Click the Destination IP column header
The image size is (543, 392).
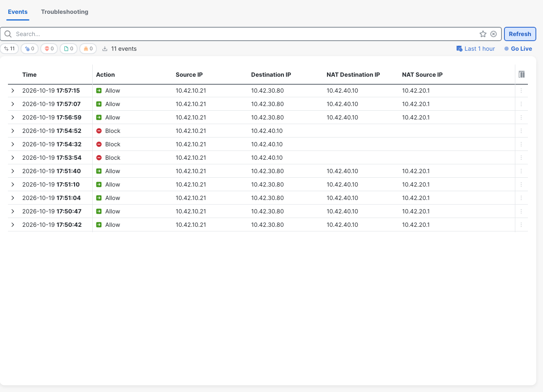coord(271,75)
